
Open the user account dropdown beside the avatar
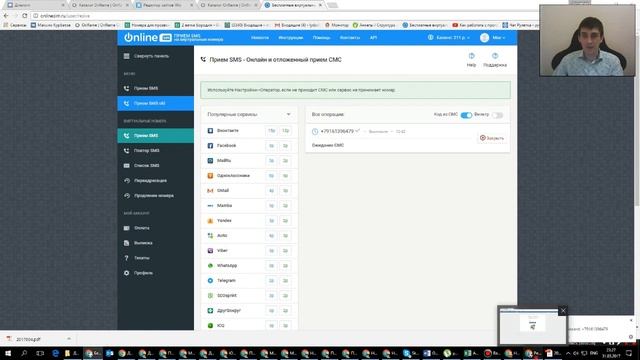coord(499,38)
